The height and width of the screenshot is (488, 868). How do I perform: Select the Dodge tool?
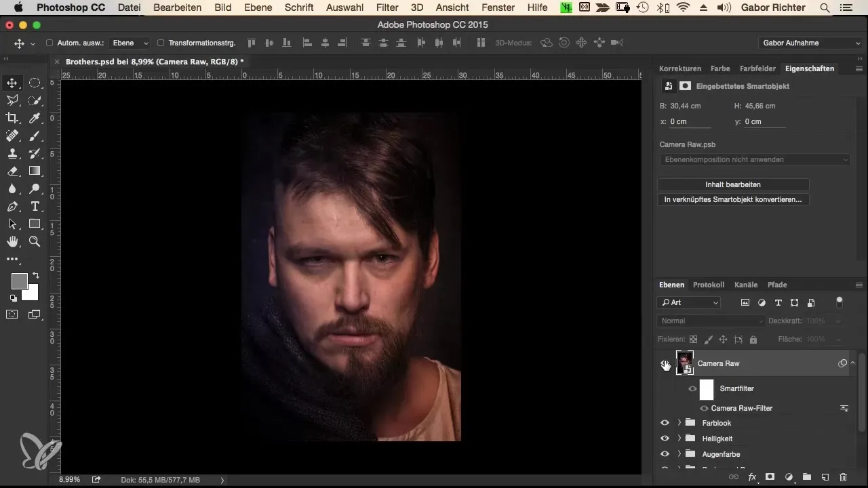pos(35,188)
